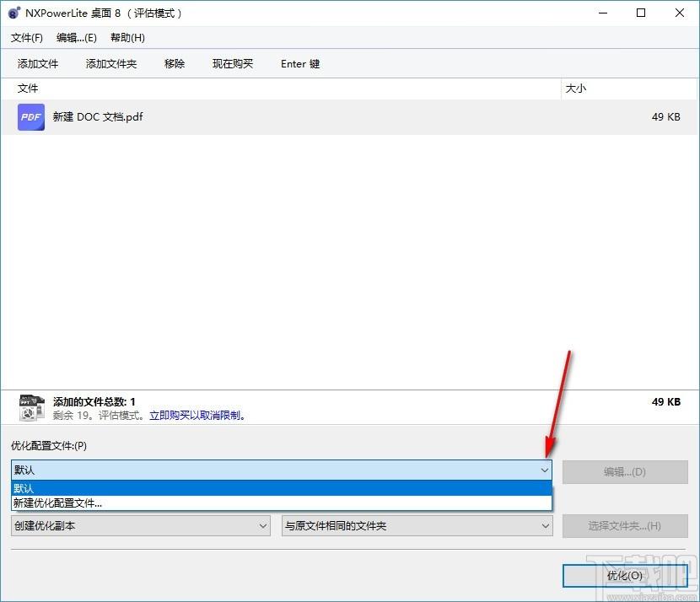
Task: Click the 编辑...(D) button
Action: (x=625, y=471)
